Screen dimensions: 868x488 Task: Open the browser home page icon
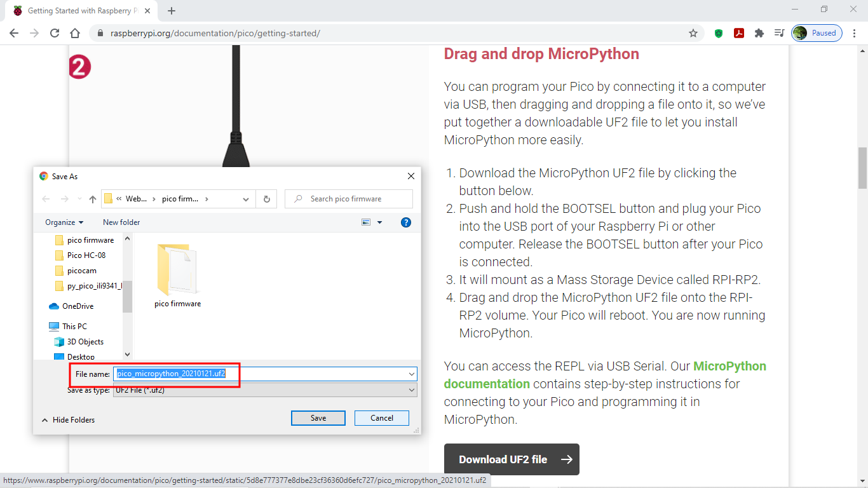(x=75, y=33)
